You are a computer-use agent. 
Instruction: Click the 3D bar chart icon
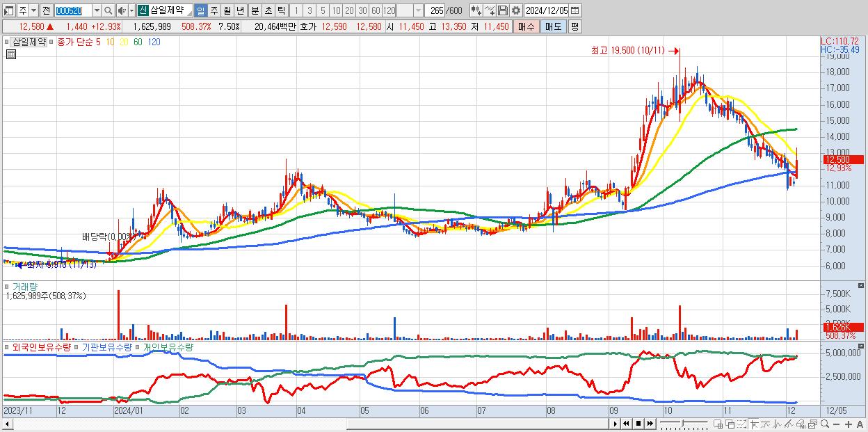801,424
